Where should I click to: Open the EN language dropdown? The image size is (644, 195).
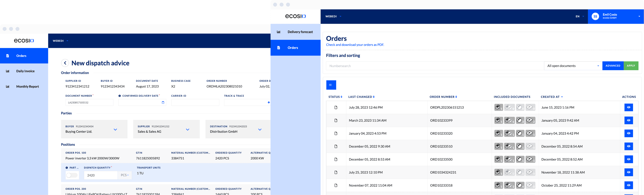click(580, 17)
